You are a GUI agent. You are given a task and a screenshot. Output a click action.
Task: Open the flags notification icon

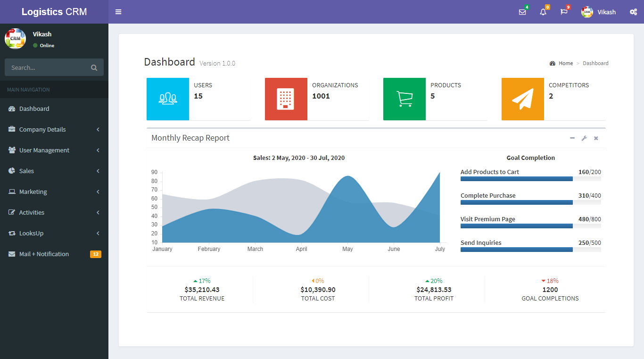coord(564,12)
